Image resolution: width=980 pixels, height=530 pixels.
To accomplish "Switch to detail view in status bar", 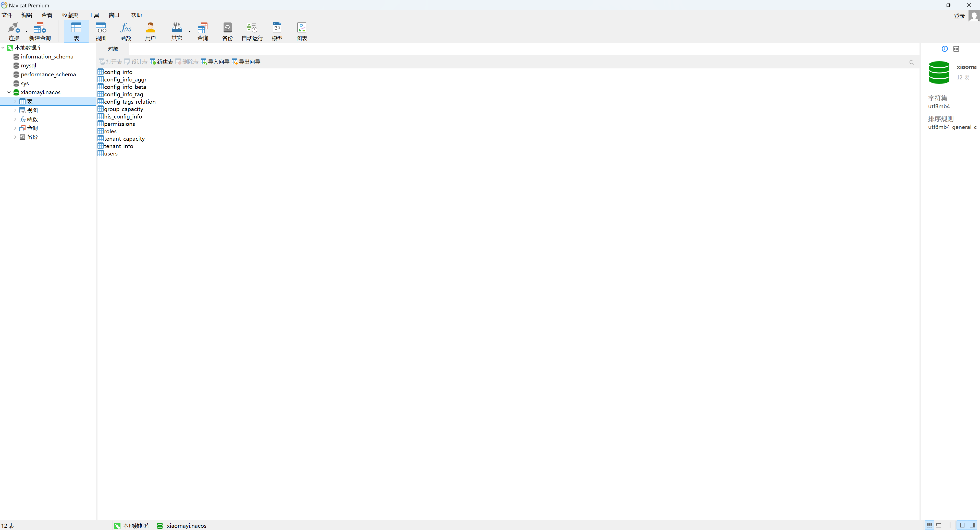I will (948, 525).
